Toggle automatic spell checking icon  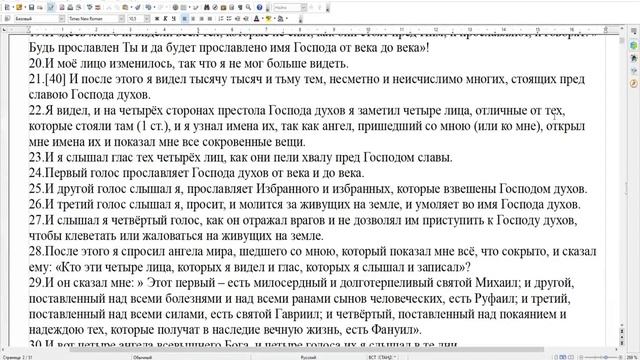pyautogui.click(x=98, y=7)
